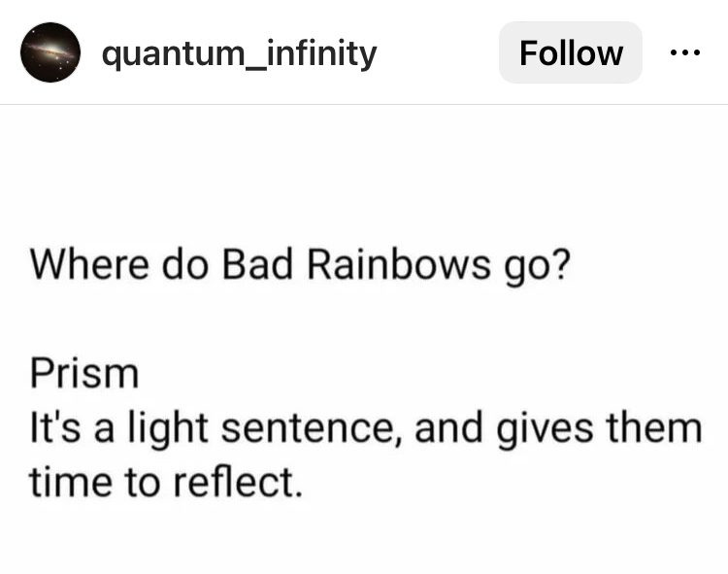
Task: Click the word 'them' ending the third line
Action: (x=654, y=427)
